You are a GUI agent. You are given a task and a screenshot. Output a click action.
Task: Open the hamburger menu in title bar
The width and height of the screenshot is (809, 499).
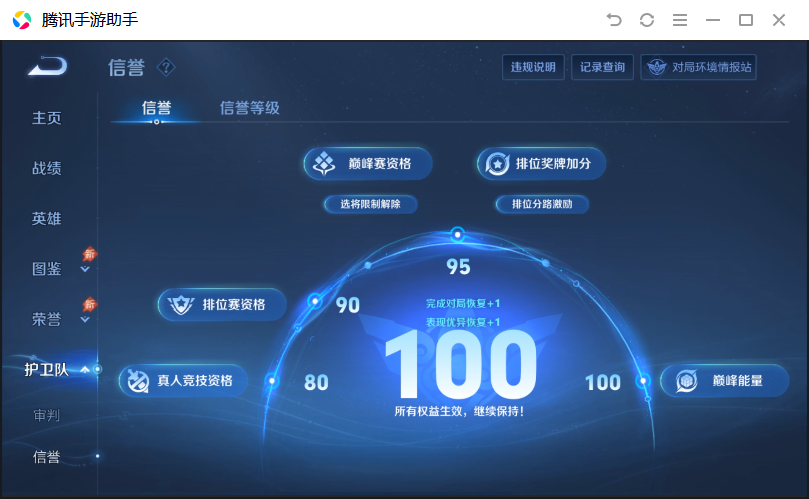(x=680, y=20)
